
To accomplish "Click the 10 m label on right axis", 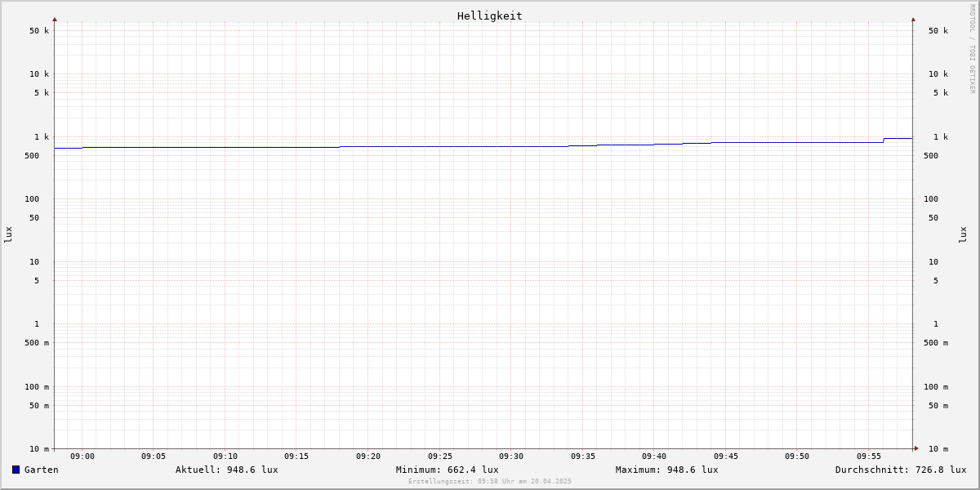I will (938, 449).
